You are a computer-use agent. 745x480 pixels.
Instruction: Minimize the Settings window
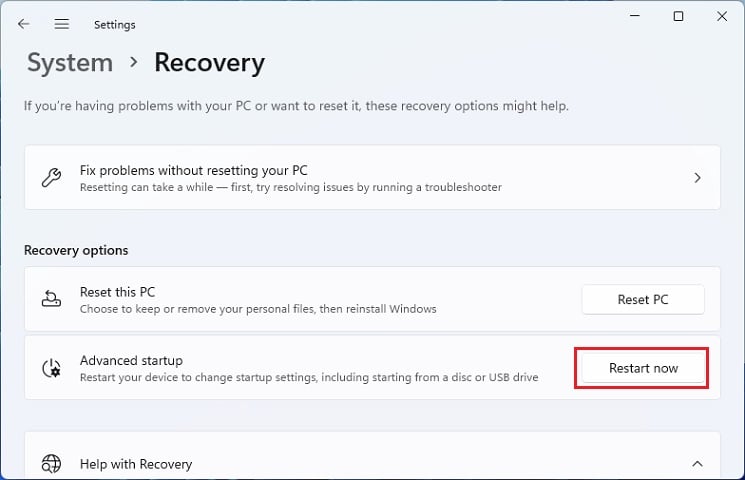[635, 16]
